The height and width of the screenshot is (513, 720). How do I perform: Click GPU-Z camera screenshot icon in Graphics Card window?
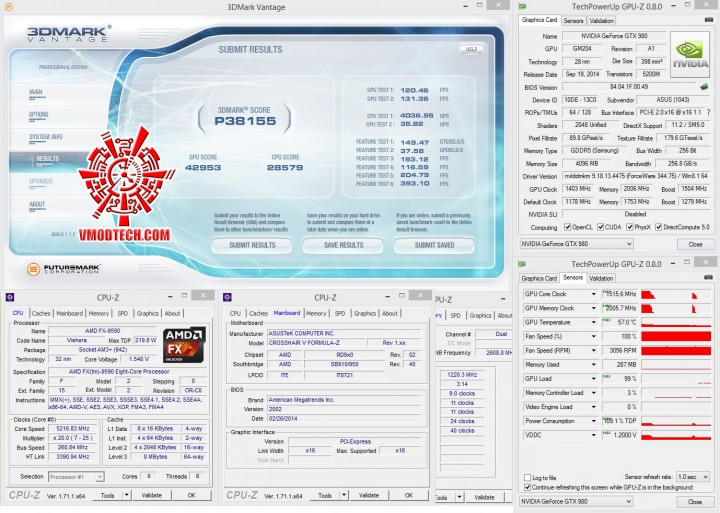[x=709, y=20]
